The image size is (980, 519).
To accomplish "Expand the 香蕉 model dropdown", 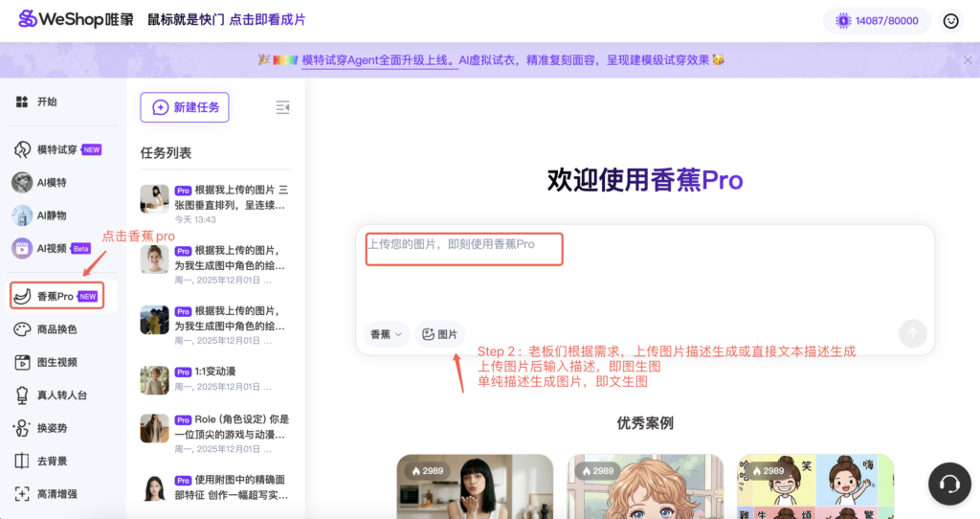I will pos(387,334).
